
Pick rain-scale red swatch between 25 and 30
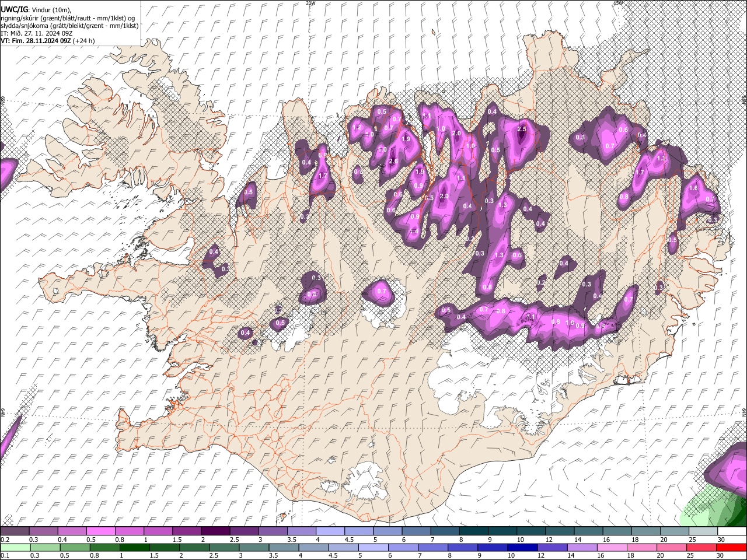(701, 547)
